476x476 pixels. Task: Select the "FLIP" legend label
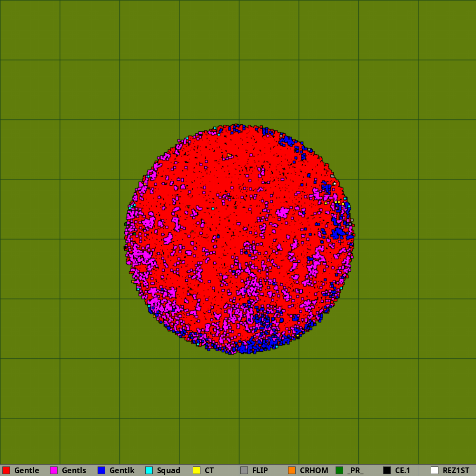point(260,470)
